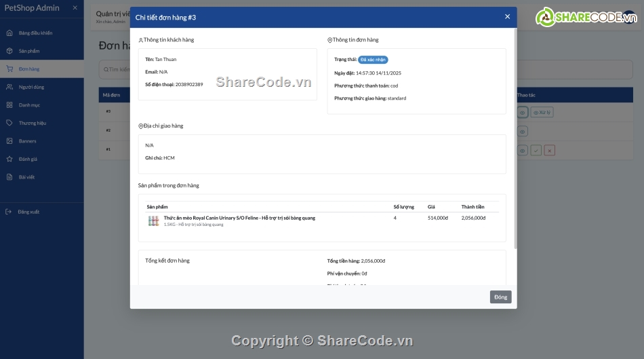This screenshot has width=644, height=359.
Task: Click the Phương thức giao hàng: standard line
Action: tap(370, 98)
